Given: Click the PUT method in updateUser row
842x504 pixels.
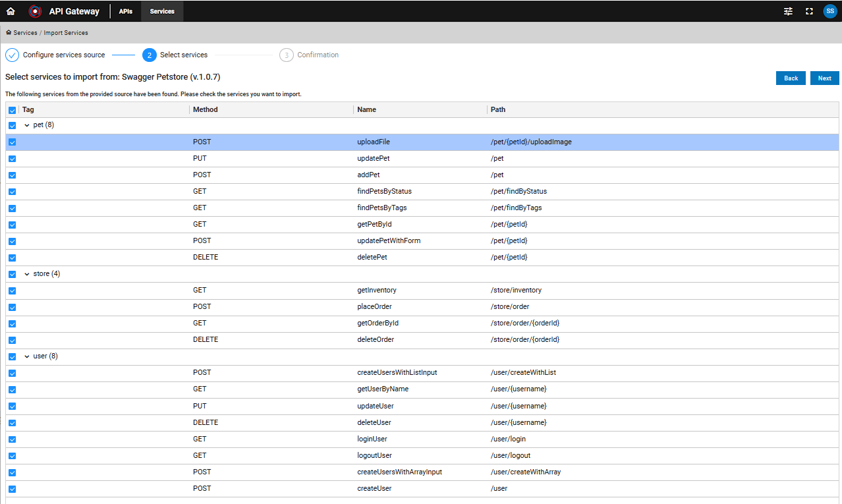Looking at the screenshot, I should point(200,406).
